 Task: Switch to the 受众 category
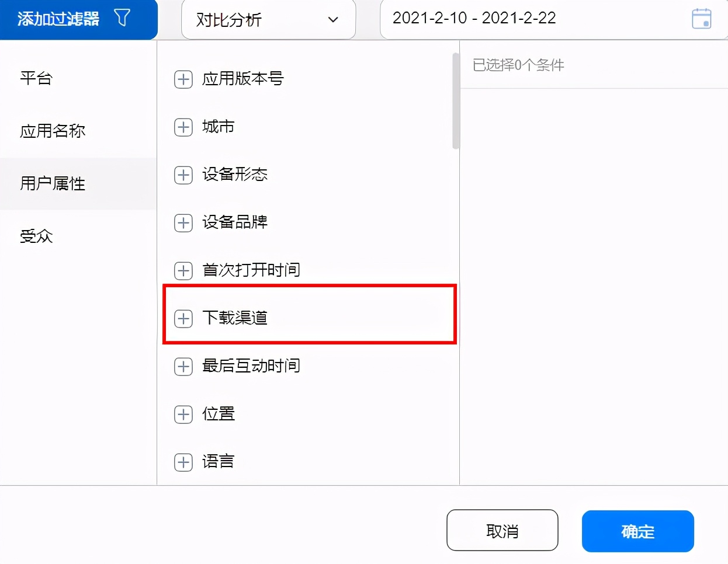coord(36,236)
